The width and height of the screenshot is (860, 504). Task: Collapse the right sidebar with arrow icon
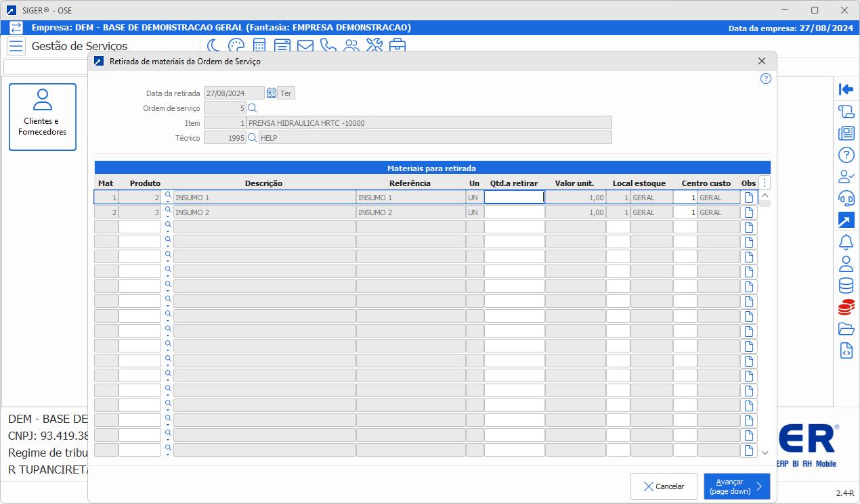(846, 89)
